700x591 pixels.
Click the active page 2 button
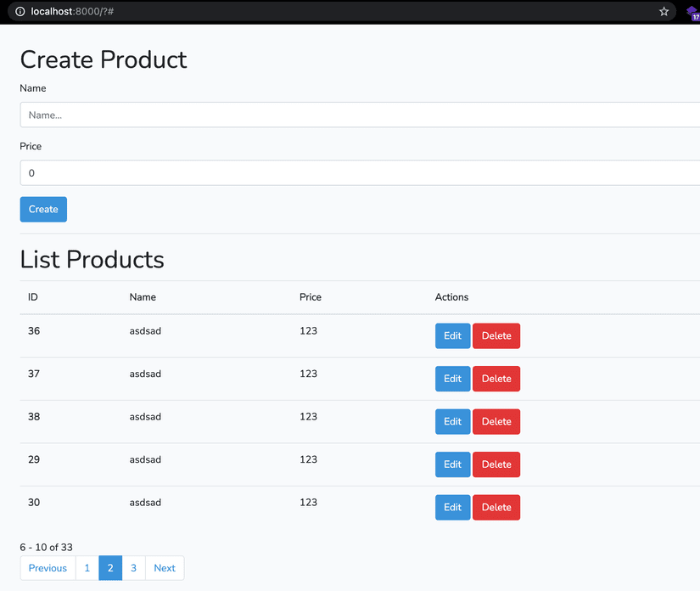[109, 567]
